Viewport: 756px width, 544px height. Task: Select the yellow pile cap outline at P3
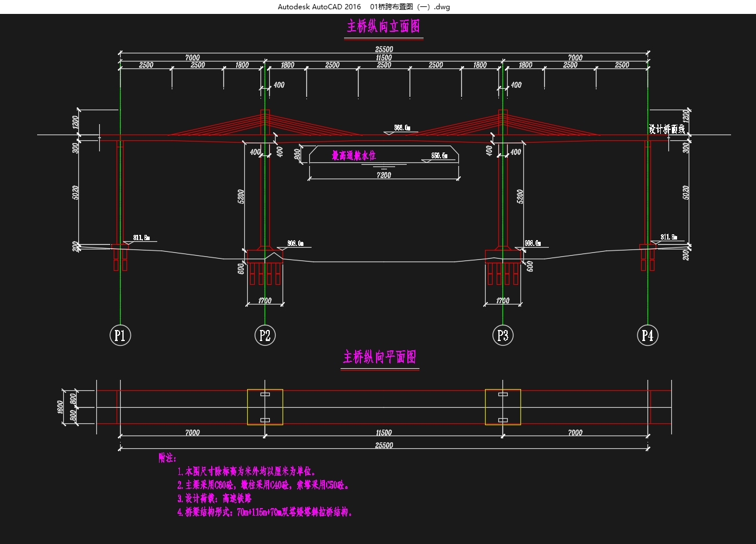click(x=503, y=407)
